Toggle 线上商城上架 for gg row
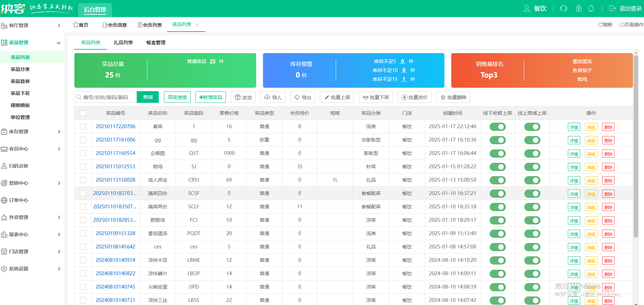644x305 pixels. 532,140
